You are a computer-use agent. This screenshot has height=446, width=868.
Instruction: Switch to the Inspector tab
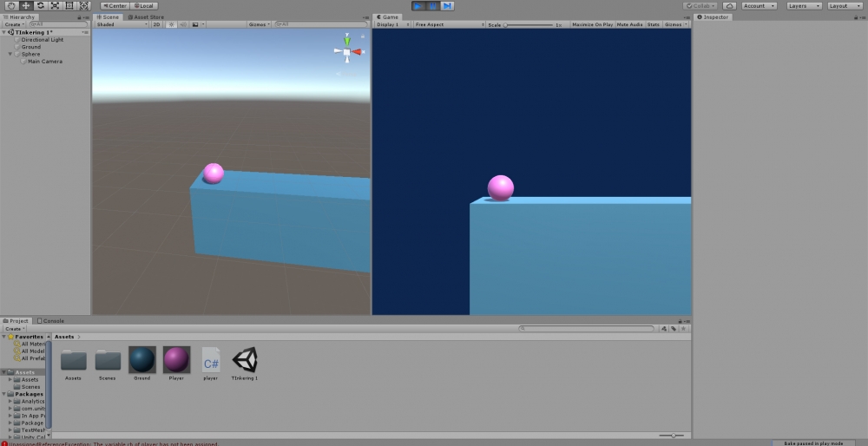click(713, 17)
